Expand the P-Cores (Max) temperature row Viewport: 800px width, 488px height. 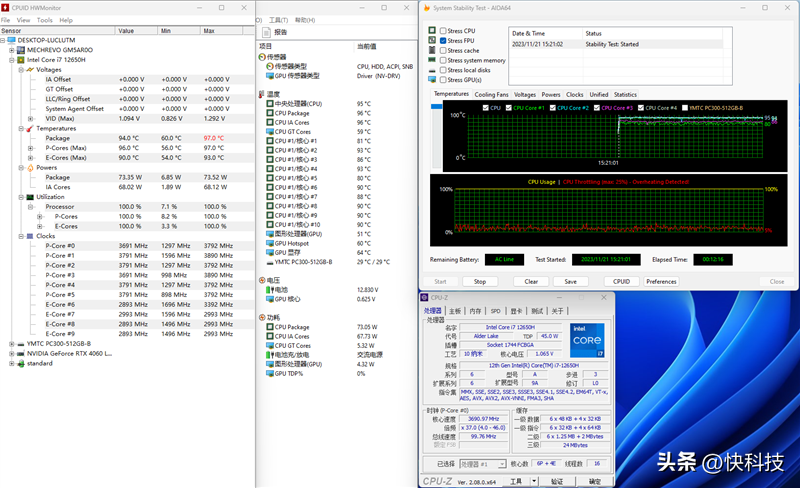[x=31, y=148]
